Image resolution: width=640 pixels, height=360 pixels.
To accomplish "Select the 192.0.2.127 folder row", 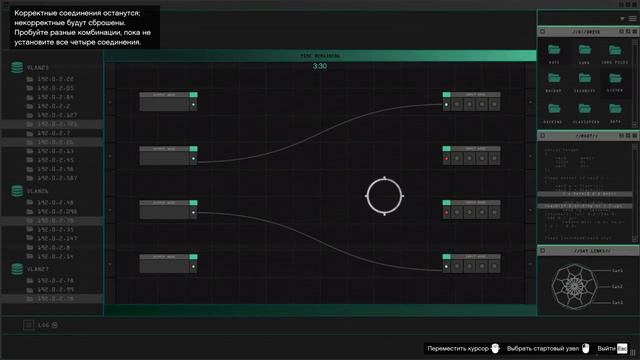I will click(52, 115).
